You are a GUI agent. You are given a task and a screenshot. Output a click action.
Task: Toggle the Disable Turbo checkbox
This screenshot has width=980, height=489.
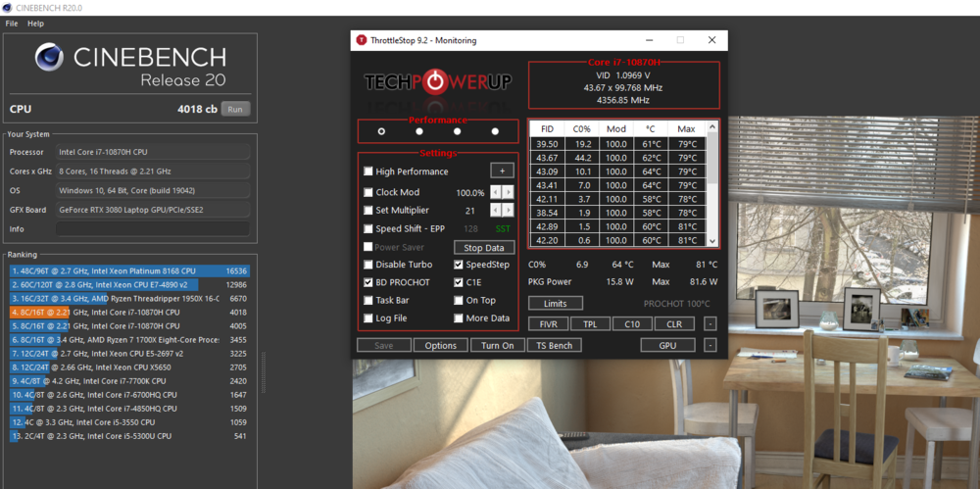368,265
